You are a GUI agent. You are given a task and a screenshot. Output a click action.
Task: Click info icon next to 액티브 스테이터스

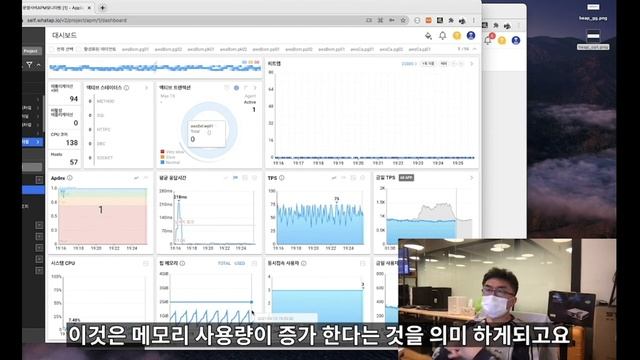tap(127, 88)
